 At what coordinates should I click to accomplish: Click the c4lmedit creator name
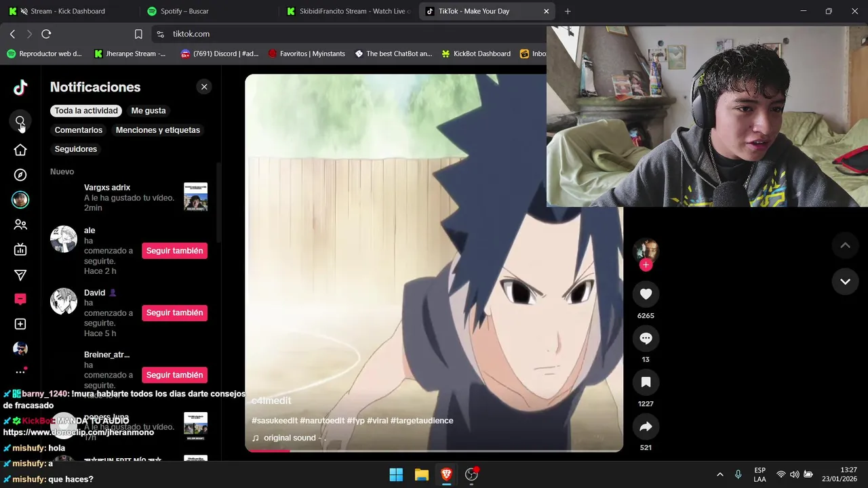point(271,401)
